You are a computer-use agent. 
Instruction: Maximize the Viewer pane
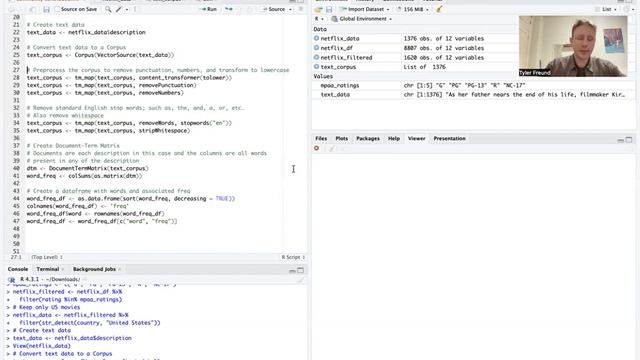[x=629, y=140]
